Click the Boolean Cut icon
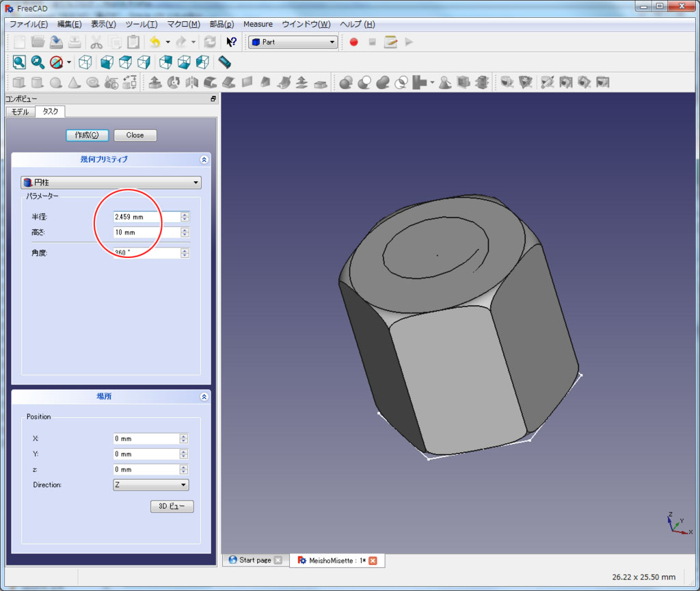The width and height of the screenshot is (700, 591). (x=364, y=82)
